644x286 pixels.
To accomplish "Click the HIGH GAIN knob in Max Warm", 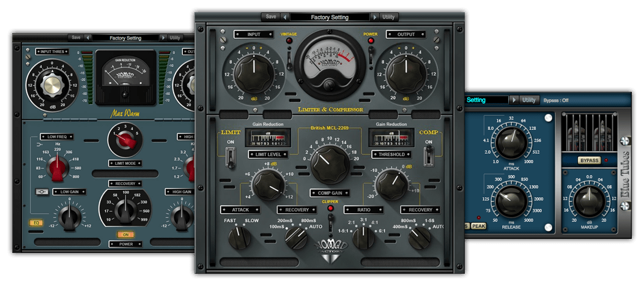I will click(x=181, y=217).
